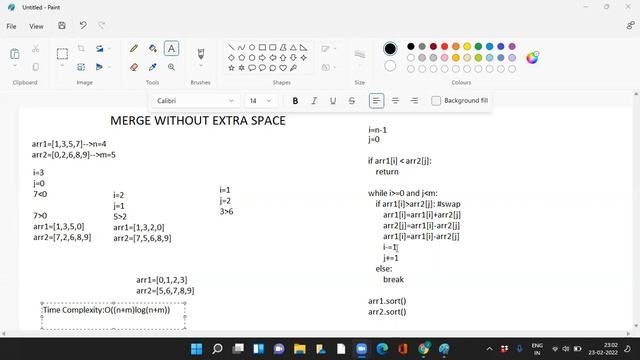640x360 pixels.
Task: Select the Colour picker eyedropper tool
Action: [153, 67]
